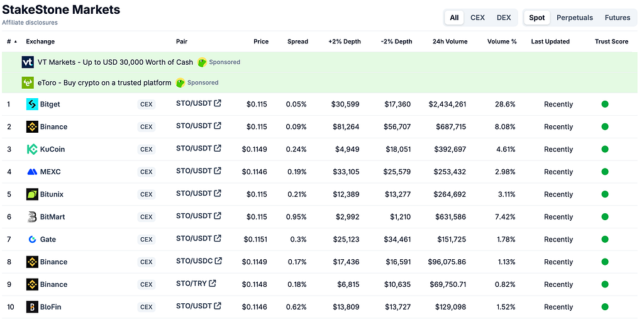Sort by 24h Volume column header
Screen dimensions: 644x324
pyautogui.click(x=450, y=42)
